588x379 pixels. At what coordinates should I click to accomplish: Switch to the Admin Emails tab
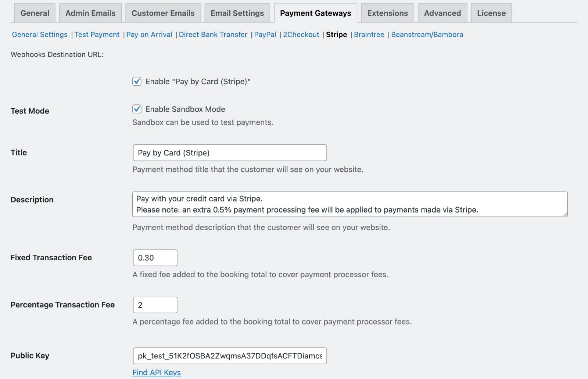coord(90,13)
